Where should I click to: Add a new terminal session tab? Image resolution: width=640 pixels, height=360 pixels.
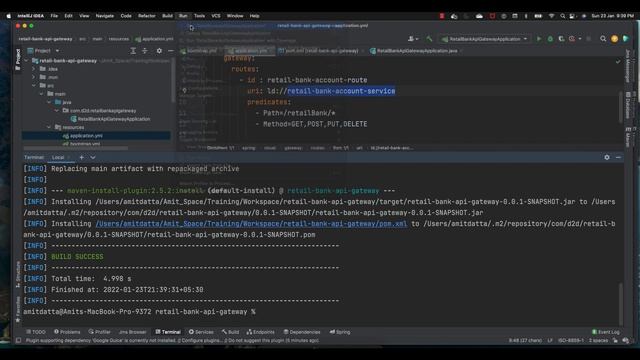82,157
